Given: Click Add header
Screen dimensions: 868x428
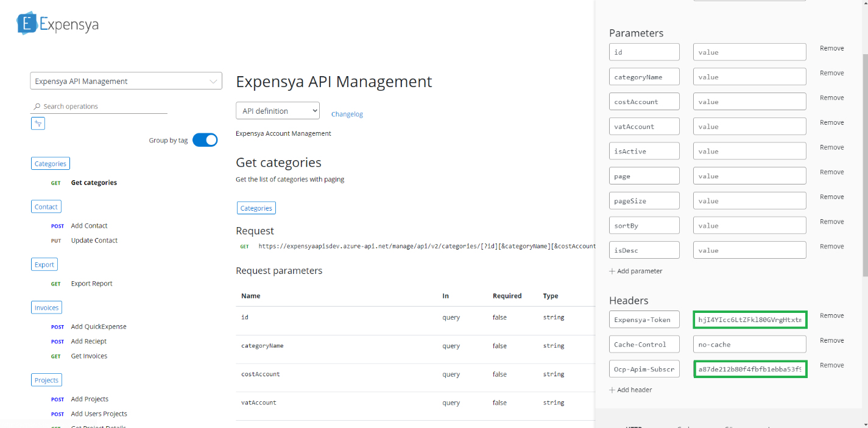Looking at the screenshot, I should tap(630, 390).
